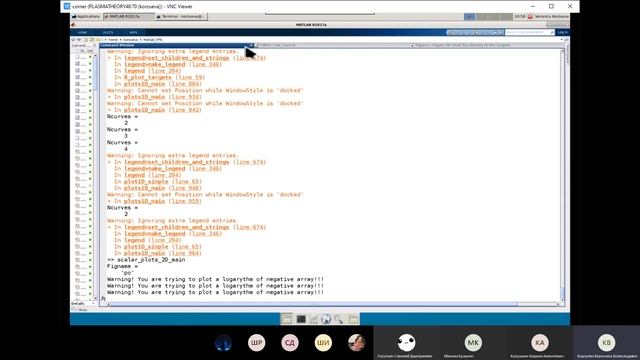Select the КВ participant avatar

(x=606, y=342)
